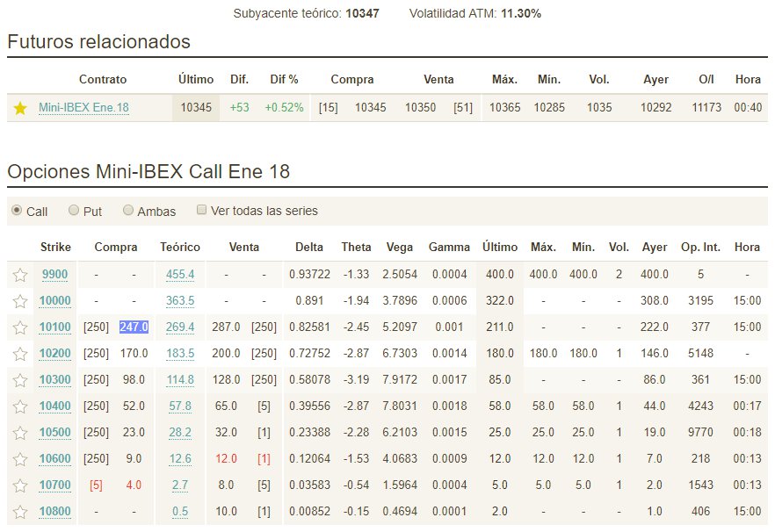Unstar the Mini-IBEX Ene.18 futures favorite
This screenshot has height=532, width=775.
(19, 108)
